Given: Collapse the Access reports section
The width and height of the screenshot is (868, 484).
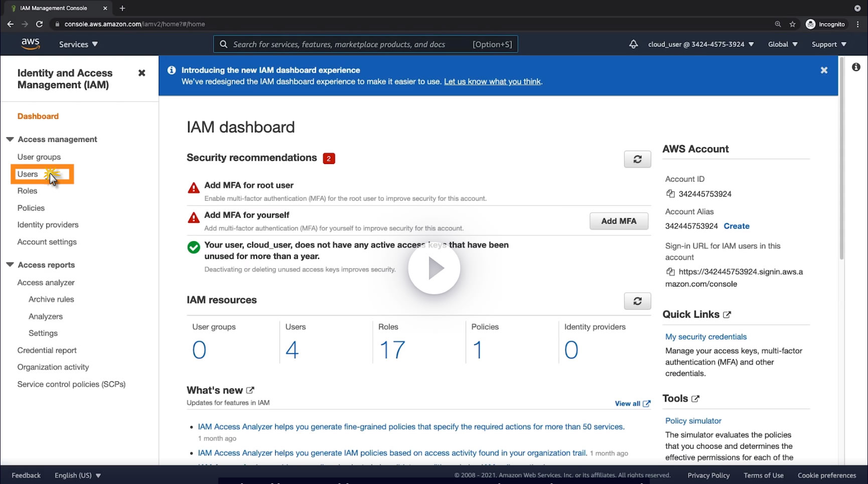Looking at the screenshot, I should pyautogui.click(x=10, y=265).
